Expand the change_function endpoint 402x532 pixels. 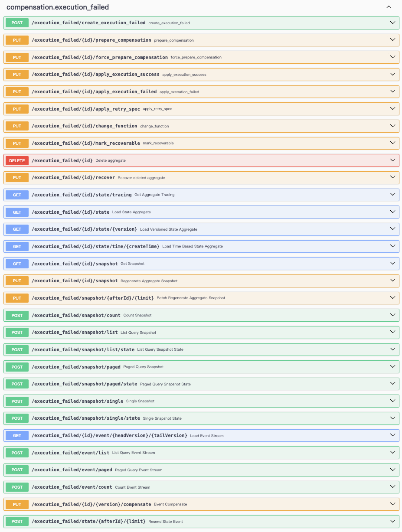pyautogui.click(x=392, y=126)
